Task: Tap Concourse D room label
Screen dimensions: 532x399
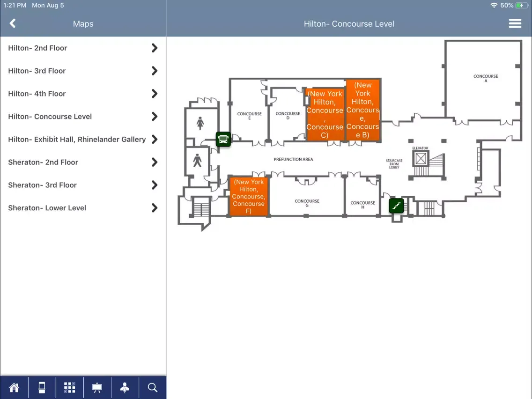Action: 288,116
